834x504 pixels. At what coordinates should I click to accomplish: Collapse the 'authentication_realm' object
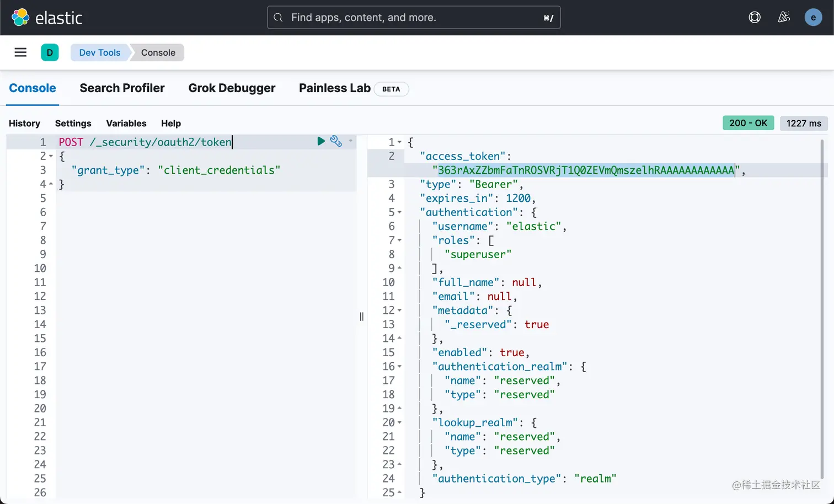click(x=399, y=366)
